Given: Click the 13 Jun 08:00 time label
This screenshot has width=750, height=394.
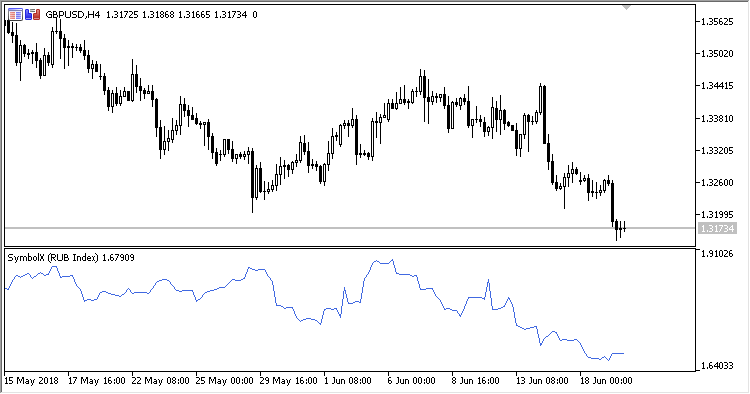Looking at the screenshot, I should pyautogui.click(x=542, y=381).
